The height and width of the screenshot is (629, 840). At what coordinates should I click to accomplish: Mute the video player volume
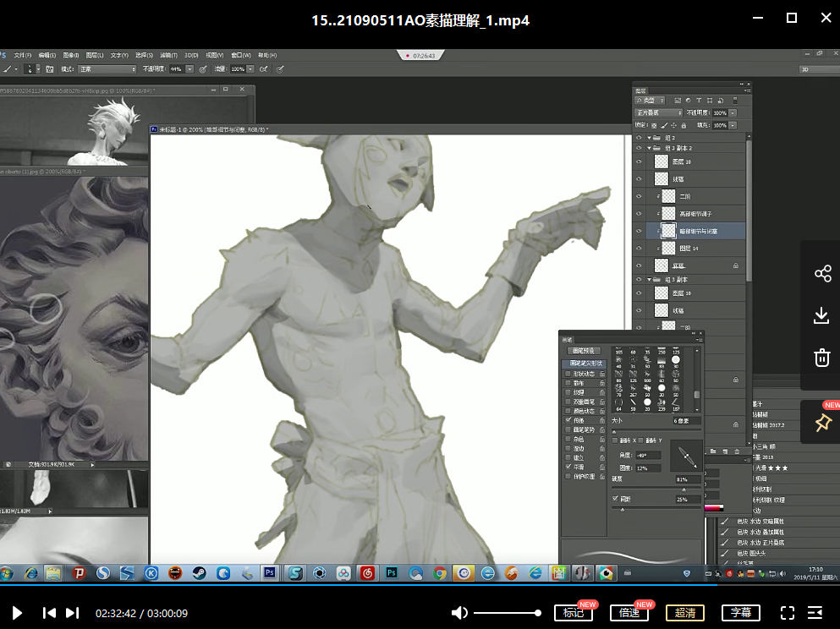tap(459, 613)
